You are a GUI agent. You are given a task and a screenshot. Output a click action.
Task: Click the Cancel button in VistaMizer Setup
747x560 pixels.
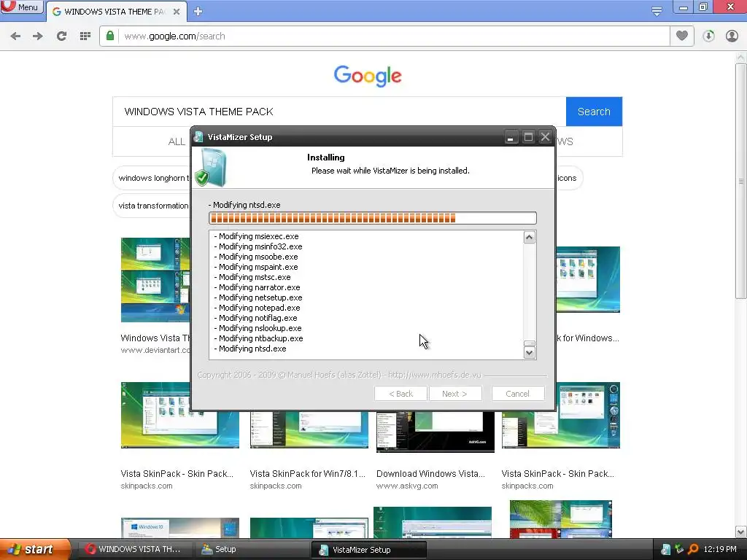click(517, 394)
